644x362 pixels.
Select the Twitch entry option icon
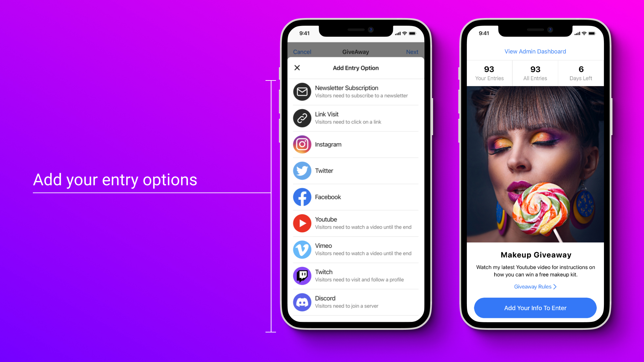[302, 275]
